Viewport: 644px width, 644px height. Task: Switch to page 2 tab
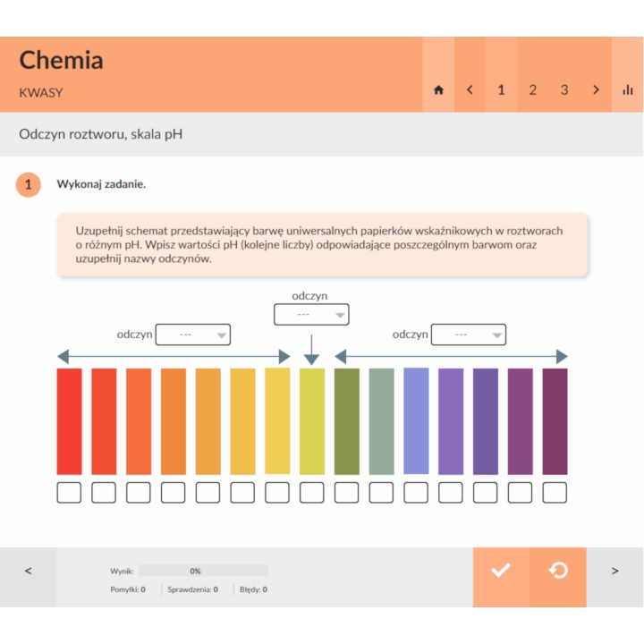533,90
